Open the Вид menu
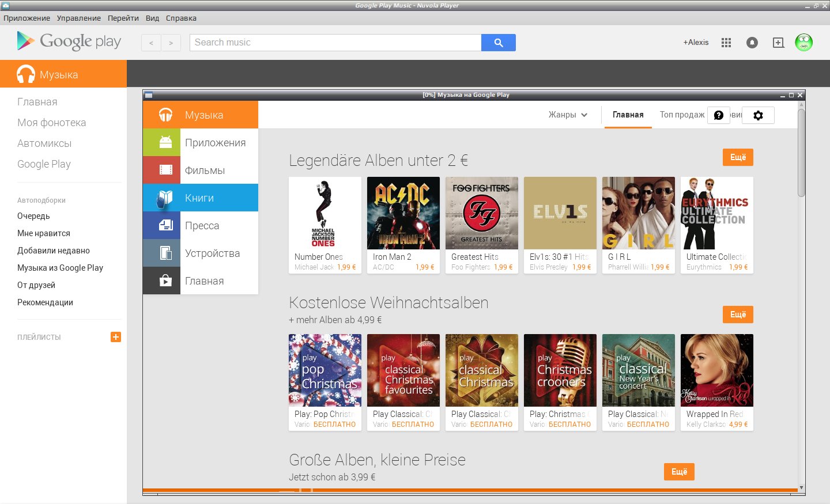 tap(152, 18)
